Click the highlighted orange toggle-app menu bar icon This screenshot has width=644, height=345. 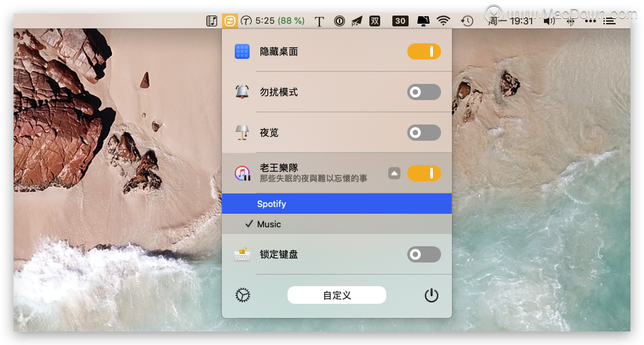click(229, 20)
